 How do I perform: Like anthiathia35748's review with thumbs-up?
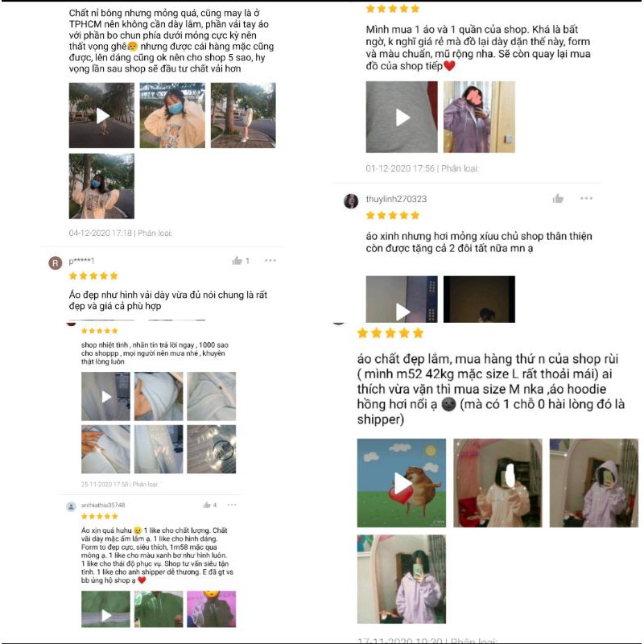(x=207, y=505)
